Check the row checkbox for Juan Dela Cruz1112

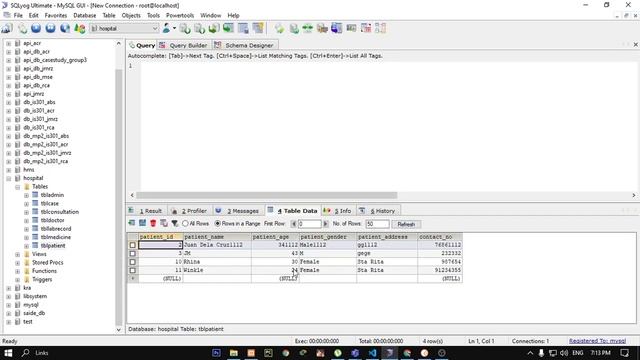133,245
